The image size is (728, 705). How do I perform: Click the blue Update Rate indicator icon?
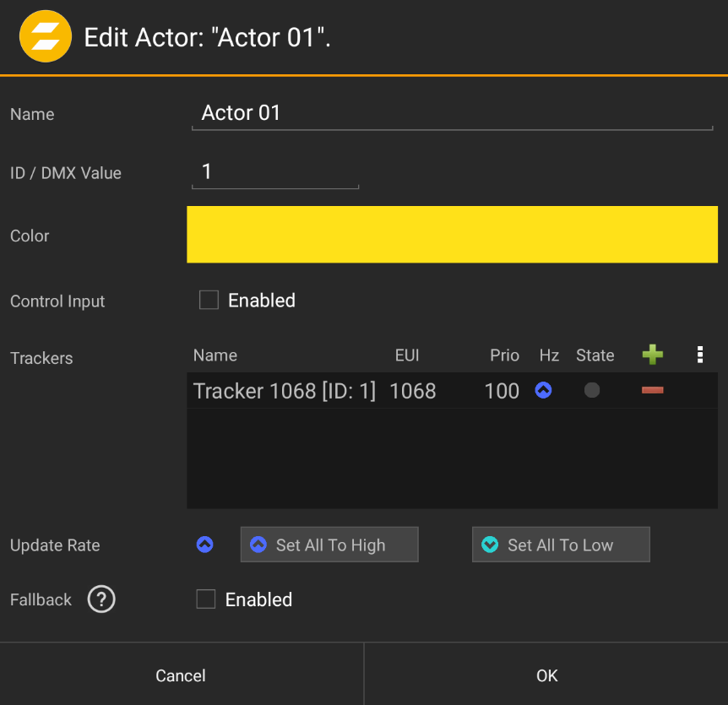pos(204,545)
